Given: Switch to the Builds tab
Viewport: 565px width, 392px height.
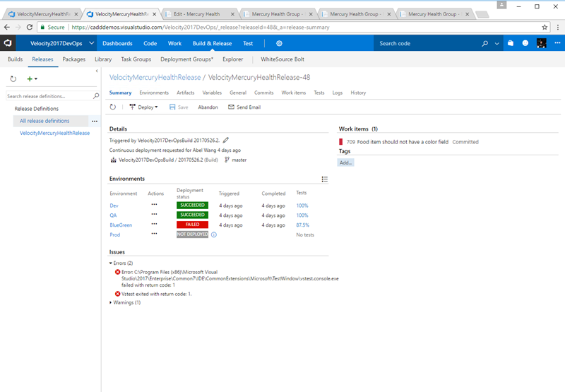Looking at the screenshot, I should [15, 59].
